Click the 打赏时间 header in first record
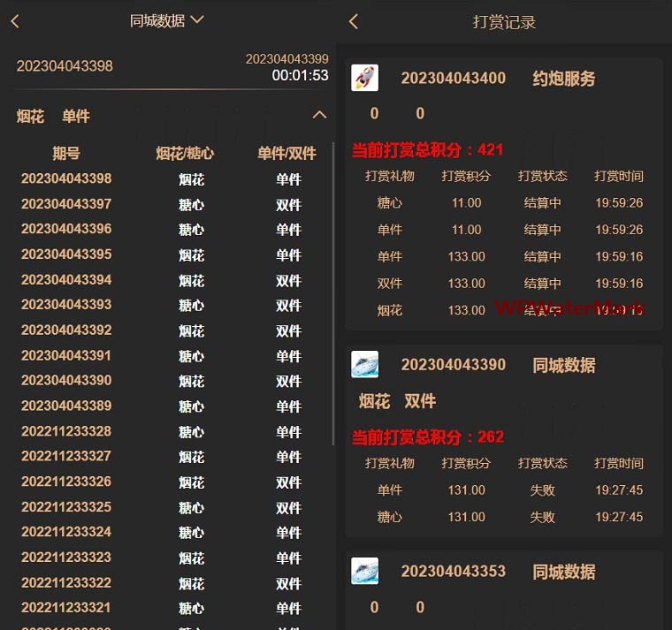Image resolution: width=672 pixels, height=630 pixels. (619, 176)
